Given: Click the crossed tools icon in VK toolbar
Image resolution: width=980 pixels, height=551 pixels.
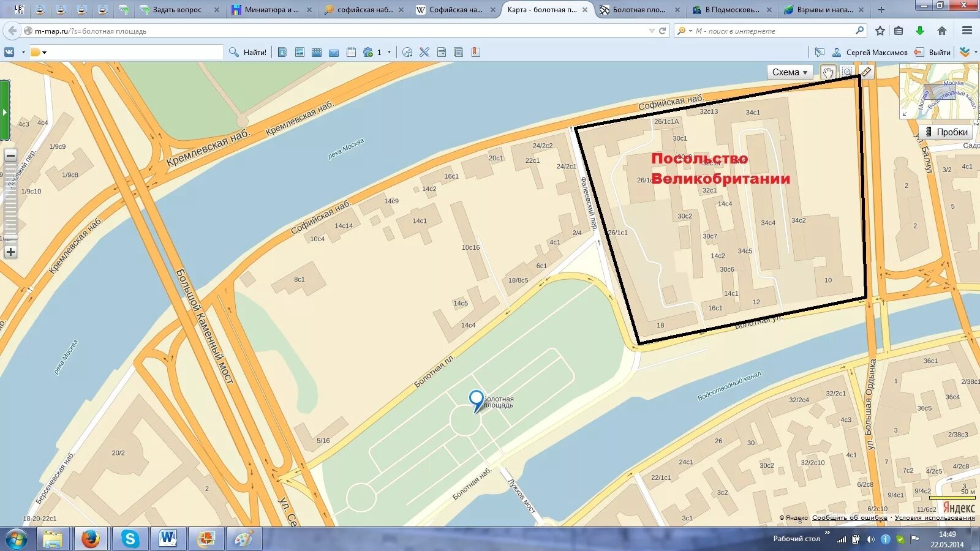Looking at the screenshot, I should [x=424, y=52].
